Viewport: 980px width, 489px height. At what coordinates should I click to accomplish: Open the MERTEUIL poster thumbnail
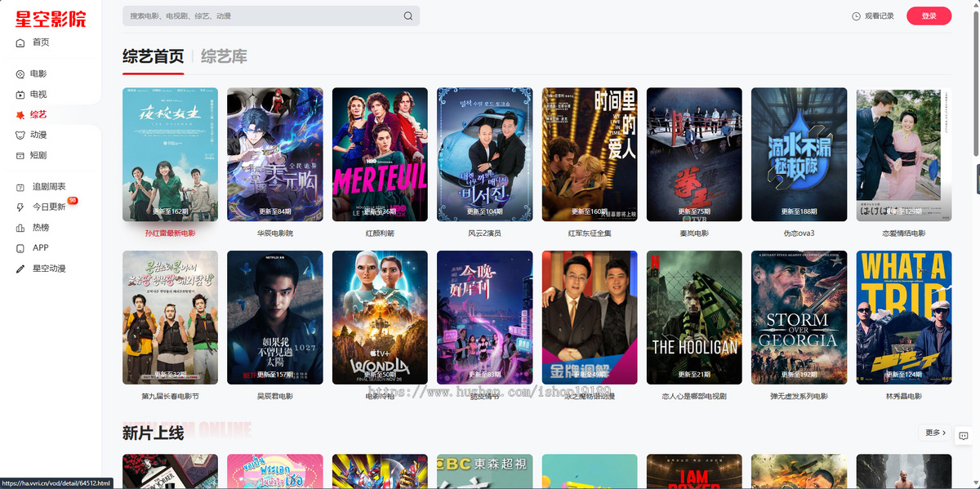pos(380,154)
